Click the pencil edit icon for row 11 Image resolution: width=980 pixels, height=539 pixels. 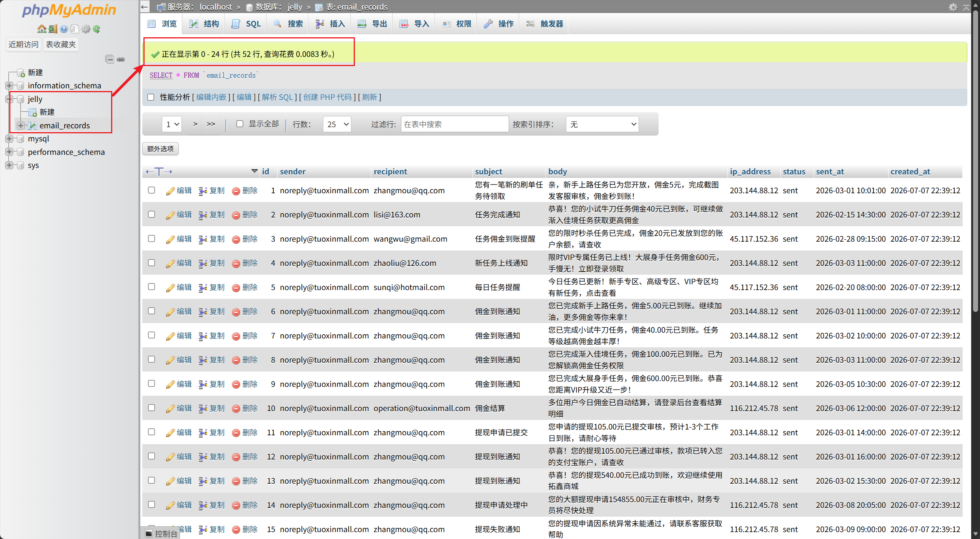[170, 433]
